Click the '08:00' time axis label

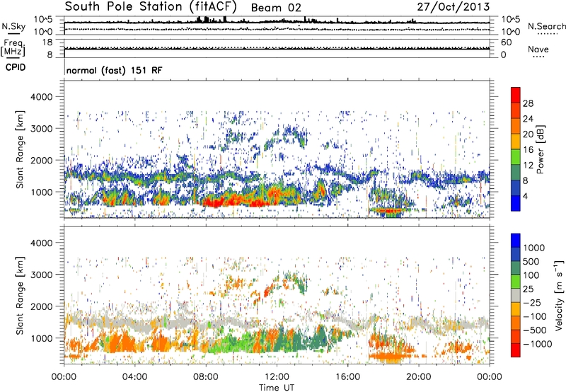pyautogui.click(x=206, y=377)
